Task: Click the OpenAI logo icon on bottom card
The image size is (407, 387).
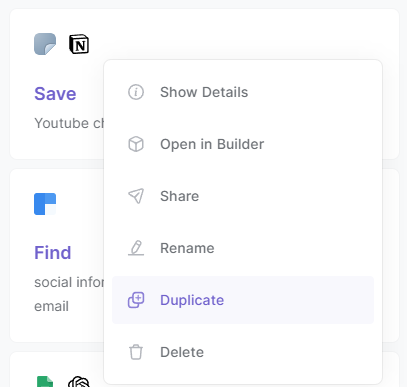Action: pyautogui.click(x=79, y=382)
